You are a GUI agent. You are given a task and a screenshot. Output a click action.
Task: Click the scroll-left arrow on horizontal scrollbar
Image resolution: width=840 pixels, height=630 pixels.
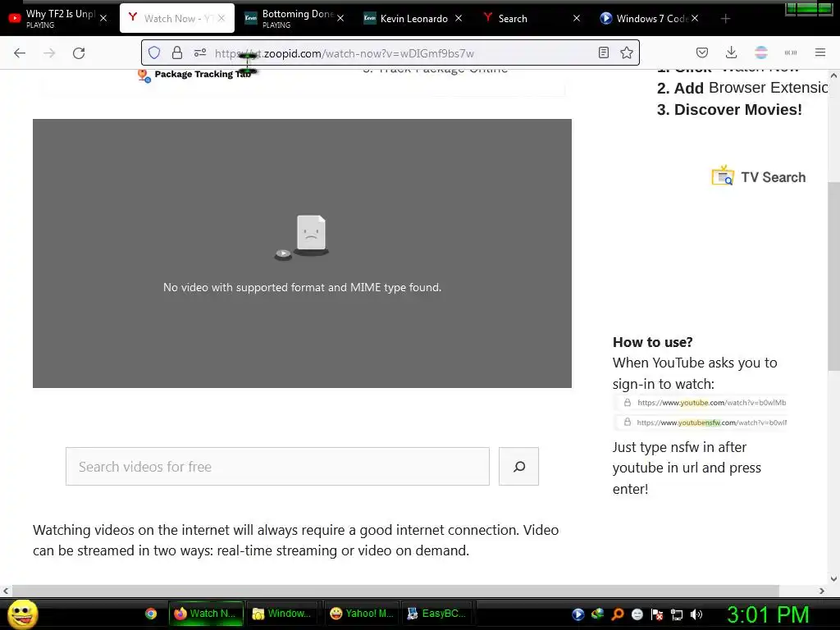(6, 591)
